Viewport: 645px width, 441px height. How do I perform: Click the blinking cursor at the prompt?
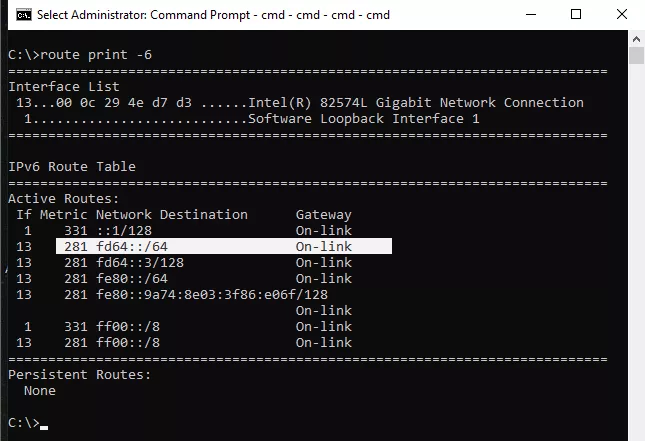[44, 427]
